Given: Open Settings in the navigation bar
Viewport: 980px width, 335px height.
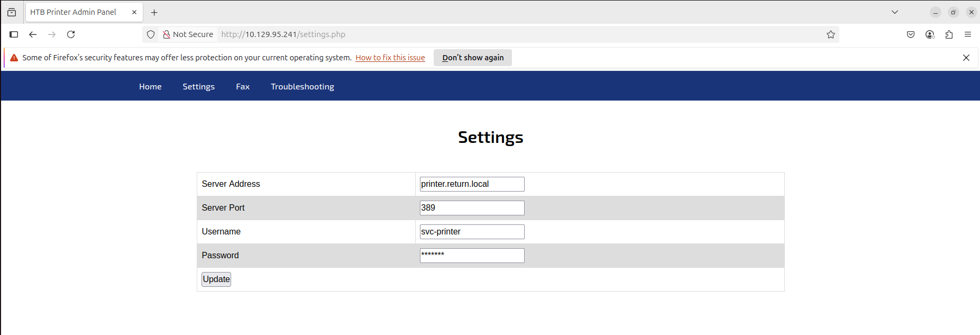Looking at the screenshot, I should [x=199, y=87].
